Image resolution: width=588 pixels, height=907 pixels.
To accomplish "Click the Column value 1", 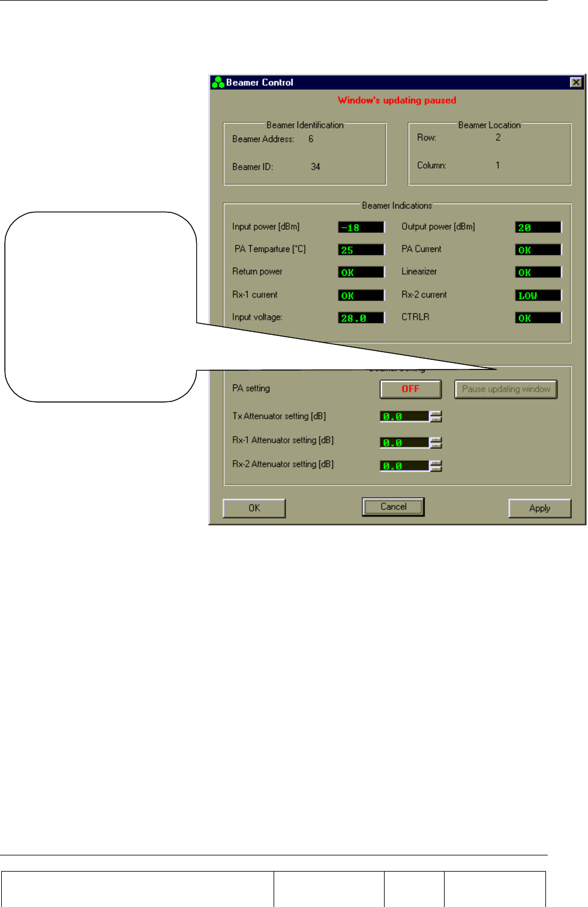I will coord(497,165).
